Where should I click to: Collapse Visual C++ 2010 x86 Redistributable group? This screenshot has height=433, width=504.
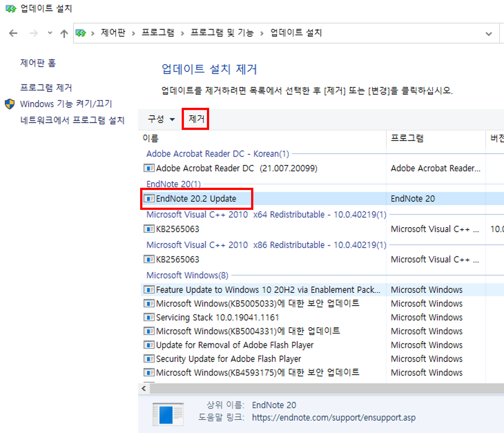(267, 245)
